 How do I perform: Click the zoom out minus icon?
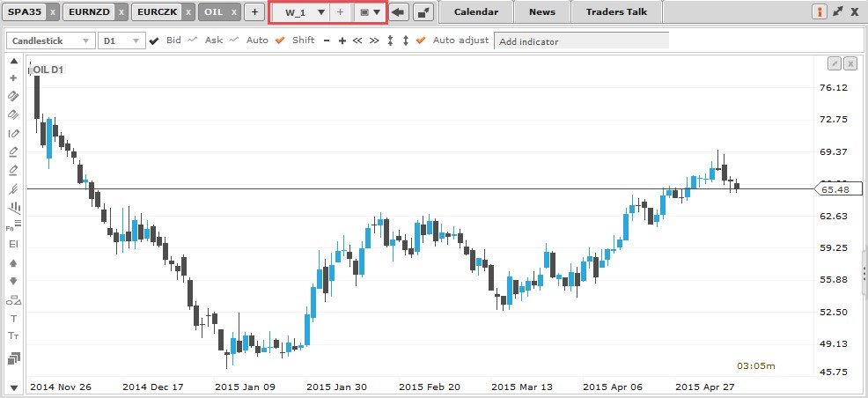tap(327, 41)
